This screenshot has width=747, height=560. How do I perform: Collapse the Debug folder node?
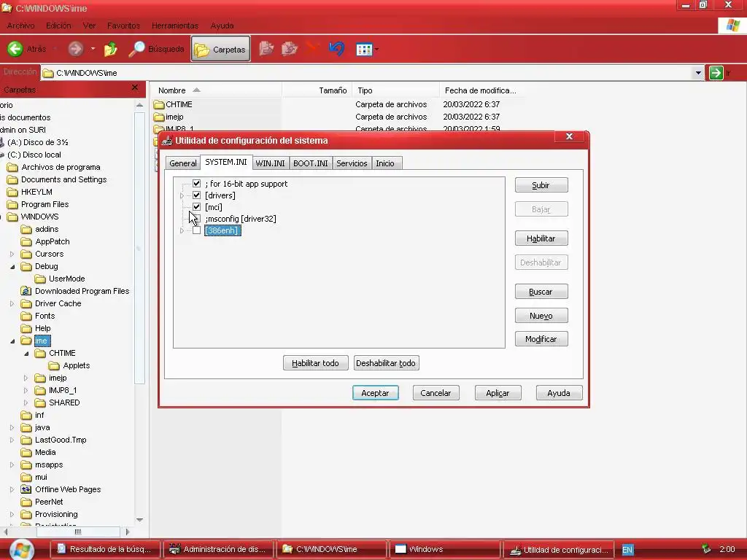(x=12, y=267)
